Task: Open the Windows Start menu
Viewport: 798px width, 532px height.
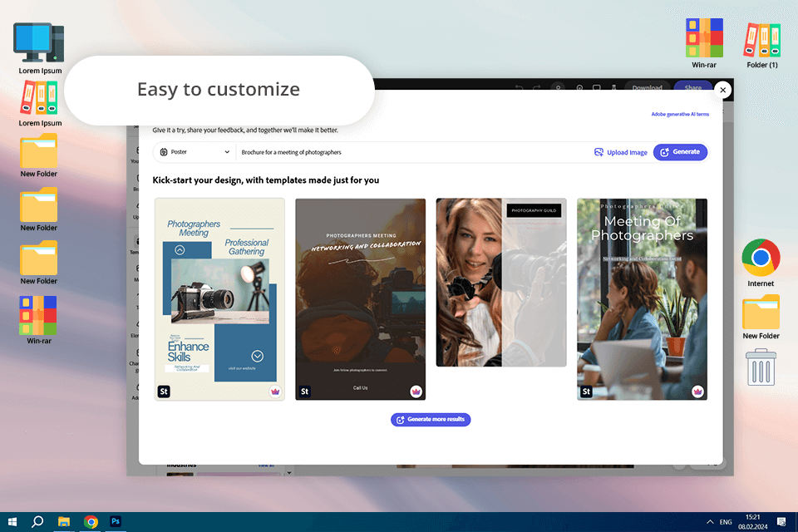Action: point(12,522)
